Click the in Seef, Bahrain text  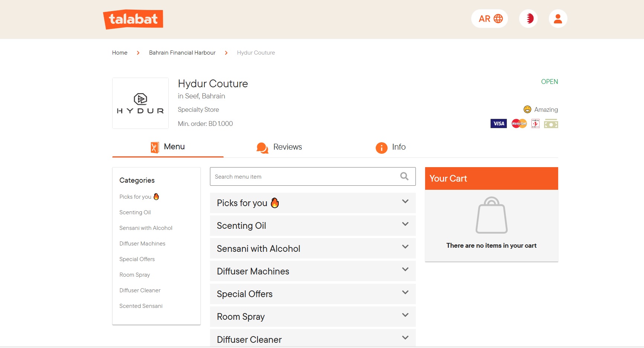pyautogui.click(x=201, y=96)
